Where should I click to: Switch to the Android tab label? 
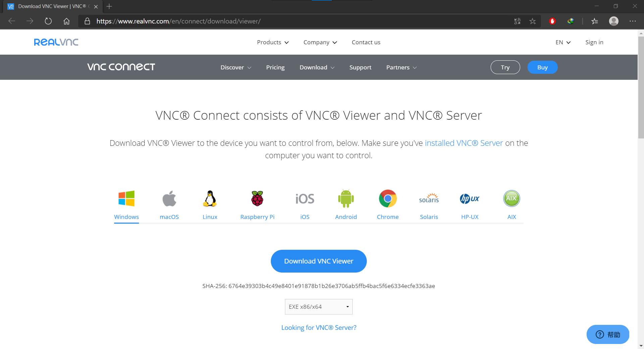(346, 217)
